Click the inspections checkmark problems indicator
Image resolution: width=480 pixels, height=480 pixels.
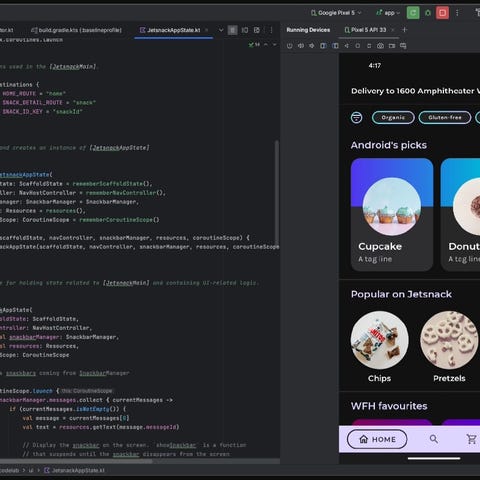254,45
